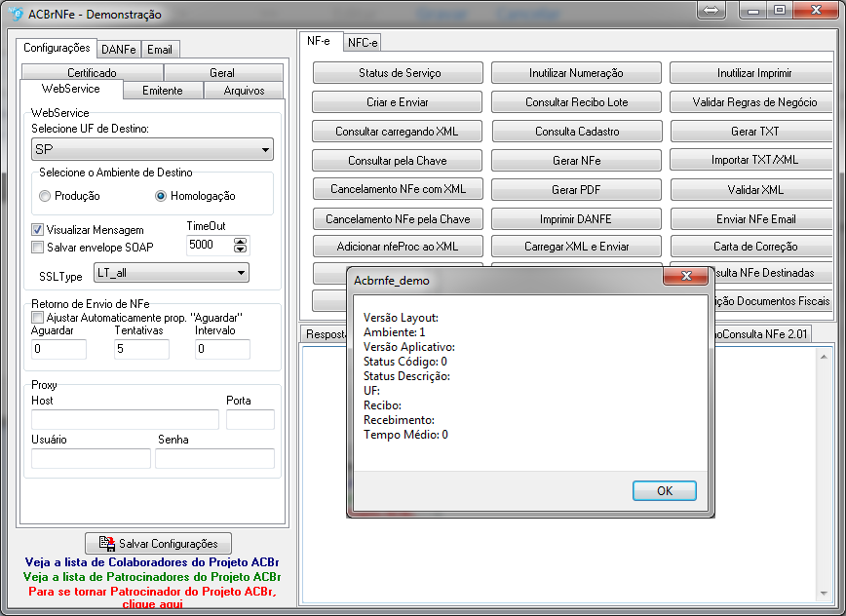Screen dimensions: 846x616
Task: Click Carregar XML e Enviar button
Action: click(576, 247)
